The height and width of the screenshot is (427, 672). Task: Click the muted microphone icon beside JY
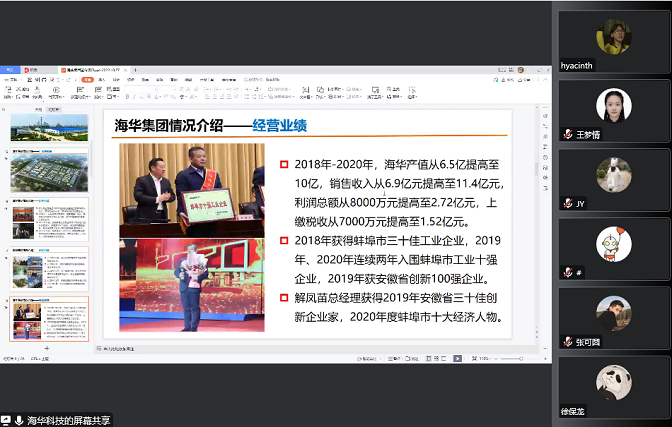567,203
